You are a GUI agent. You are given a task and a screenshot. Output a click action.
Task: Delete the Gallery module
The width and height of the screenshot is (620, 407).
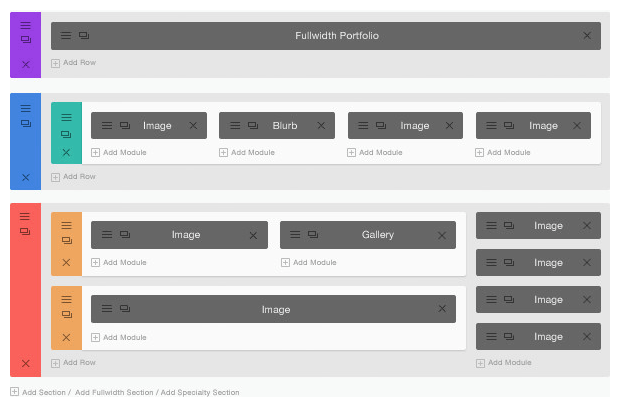tap(442, 235)
